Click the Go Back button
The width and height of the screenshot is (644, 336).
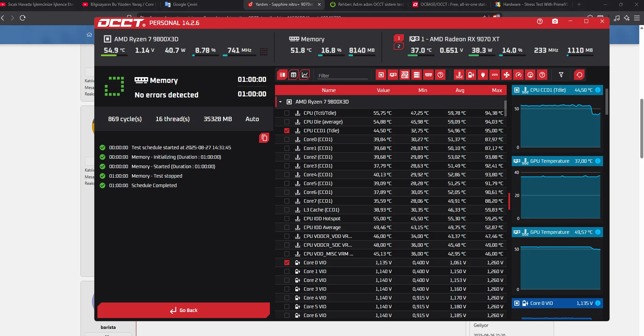coord(184,310)
